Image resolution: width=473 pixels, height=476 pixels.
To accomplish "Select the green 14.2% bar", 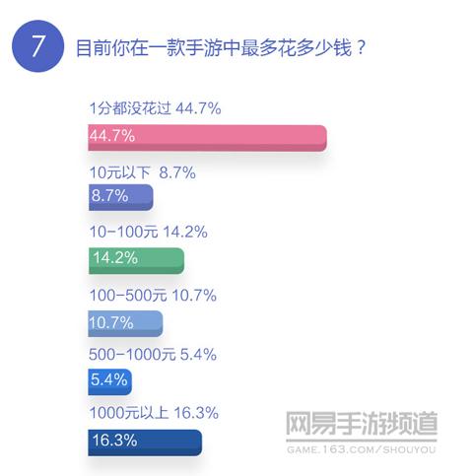I will tap(136, 260).
